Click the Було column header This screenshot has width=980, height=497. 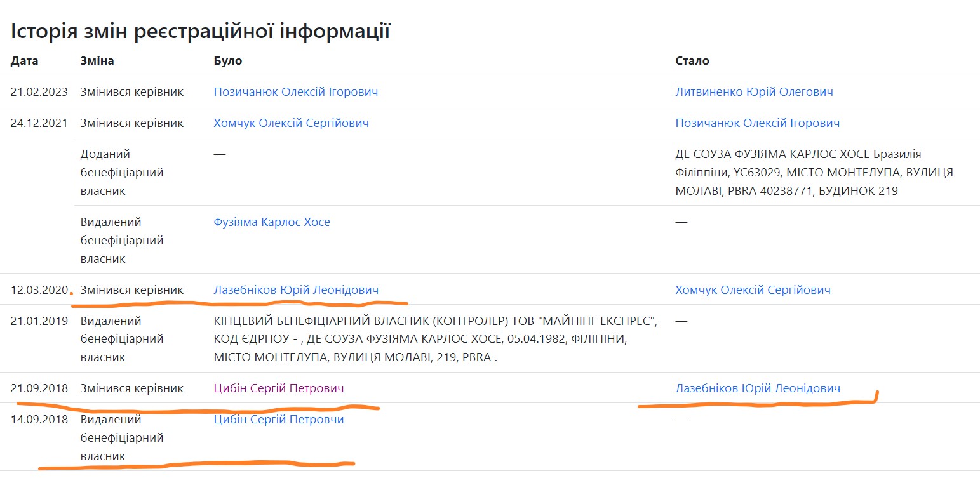228,61
